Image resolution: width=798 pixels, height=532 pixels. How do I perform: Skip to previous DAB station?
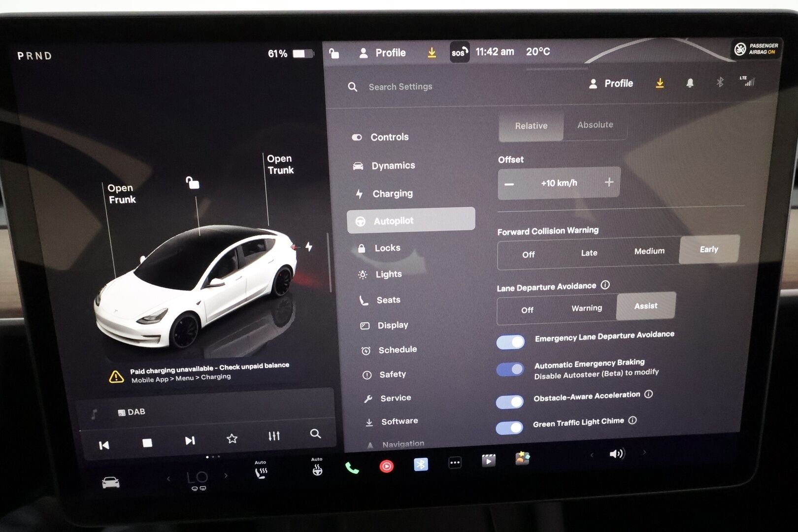(104, 445)
